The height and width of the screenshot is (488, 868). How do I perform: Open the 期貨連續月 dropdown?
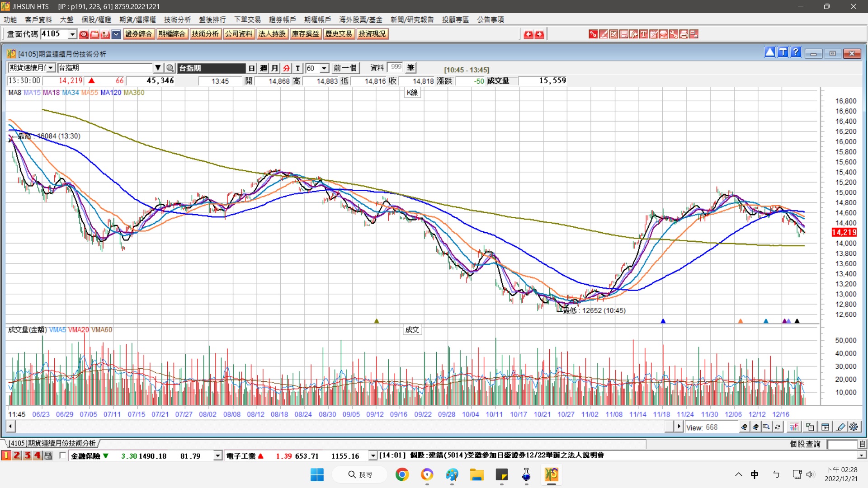[x=51, y=68]
